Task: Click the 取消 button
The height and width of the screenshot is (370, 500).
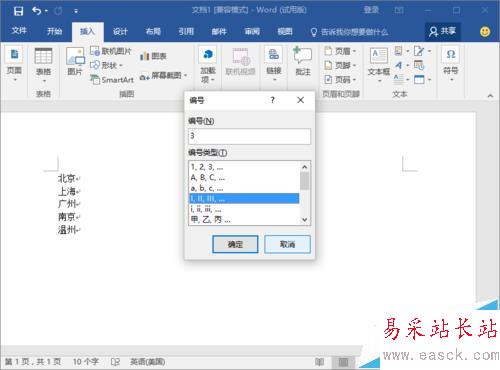Action: click(287, 244)
